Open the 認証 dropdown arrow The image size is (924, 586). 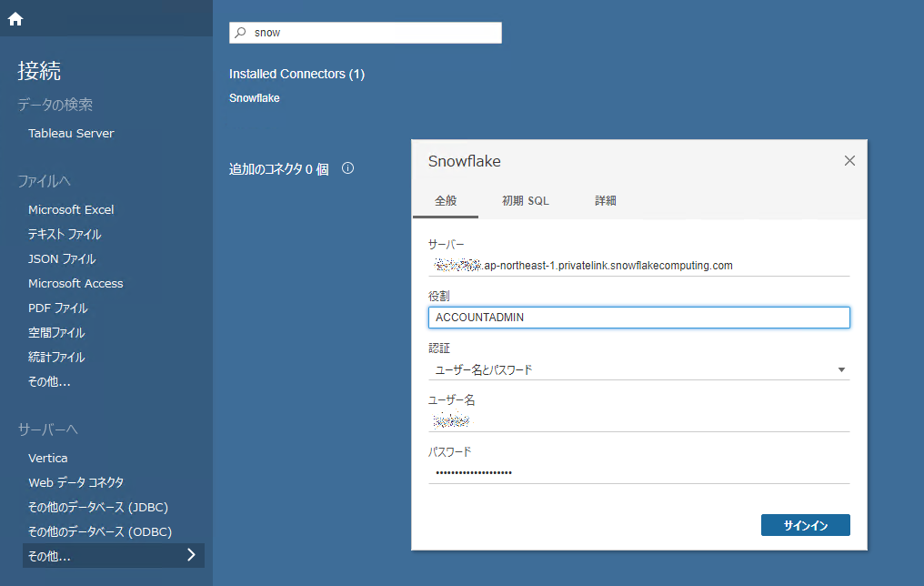pyautogui.click(x=841, y=369)
